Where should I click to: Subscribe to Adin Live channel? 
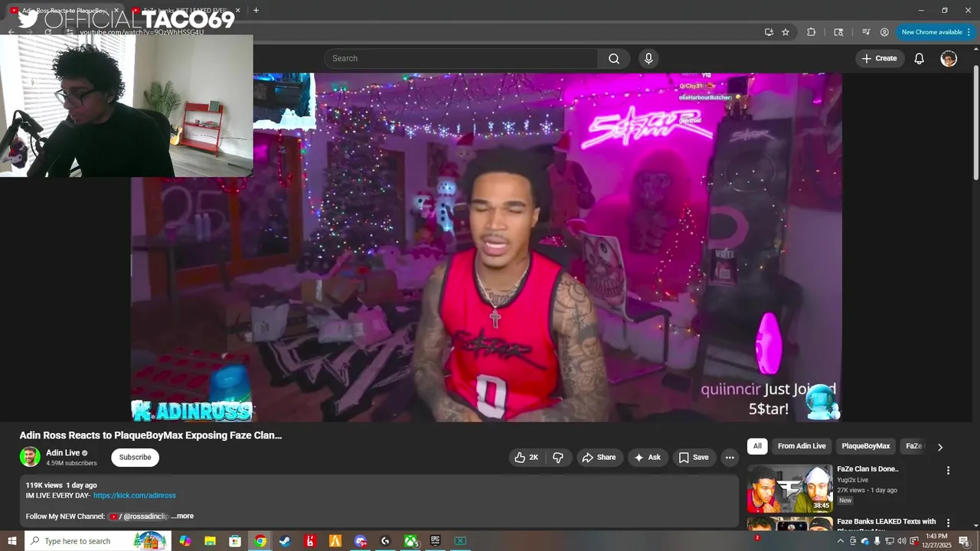click(135, 458)
